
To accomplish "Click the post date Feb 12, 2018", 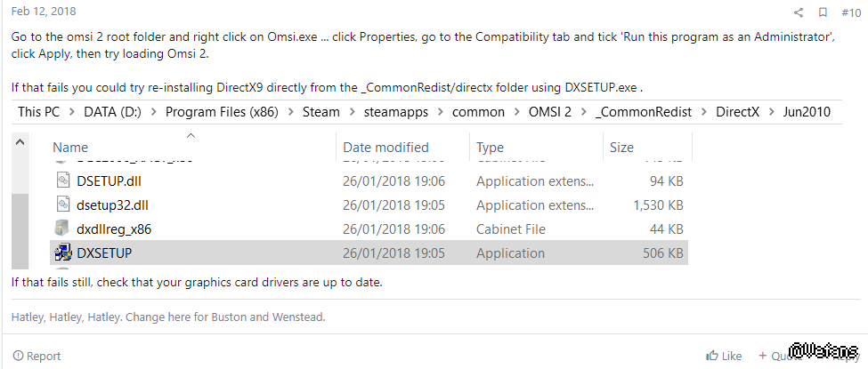I will tap(44, 11).
